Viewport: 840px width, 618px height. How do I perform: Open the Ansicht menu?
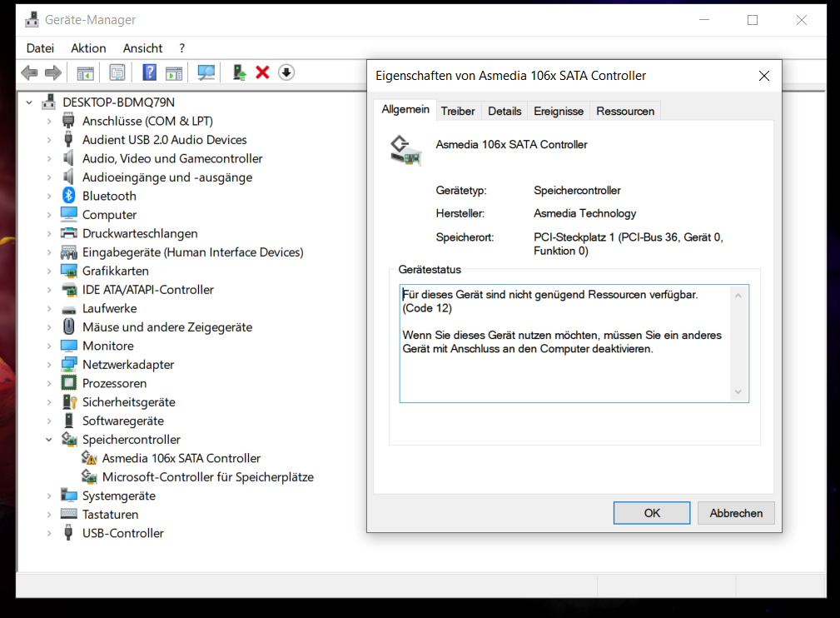142,48
